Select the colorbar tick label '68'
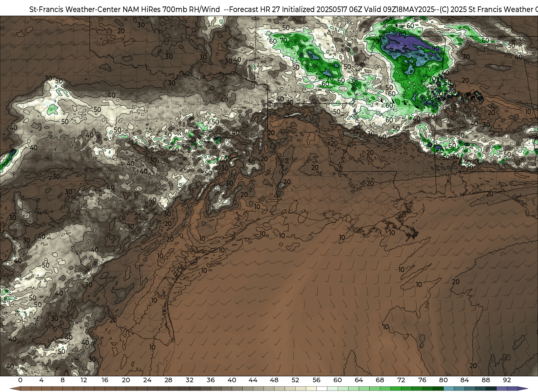This screenshot has width=538, height=392. [x=380, y=380]
